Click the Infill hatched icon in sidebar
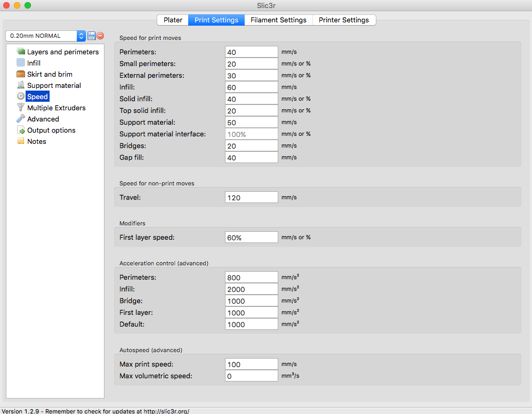This screenshot has width=532, height=414. pyautogui.click(x=21, y=63)
